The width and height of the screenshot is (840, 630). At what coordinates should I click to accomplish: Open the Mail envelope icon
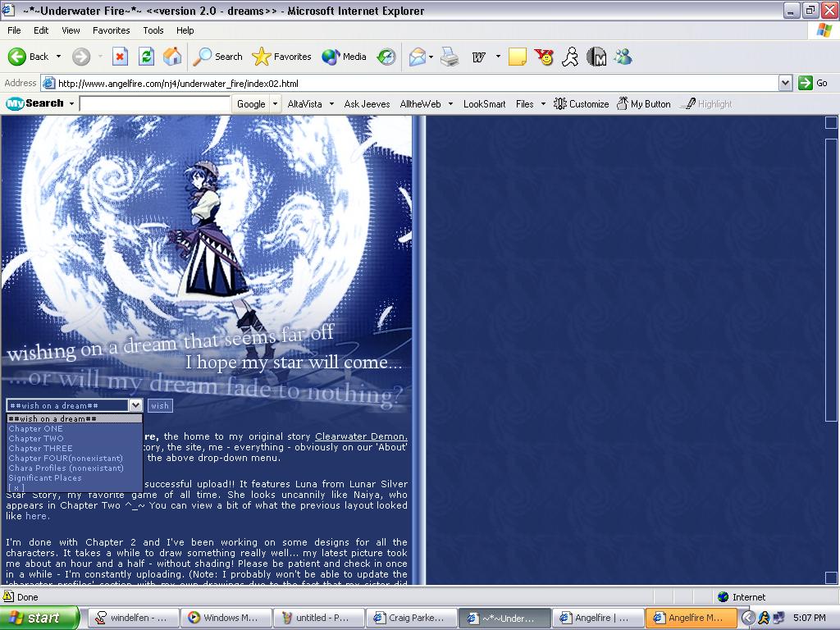[418, 57]
